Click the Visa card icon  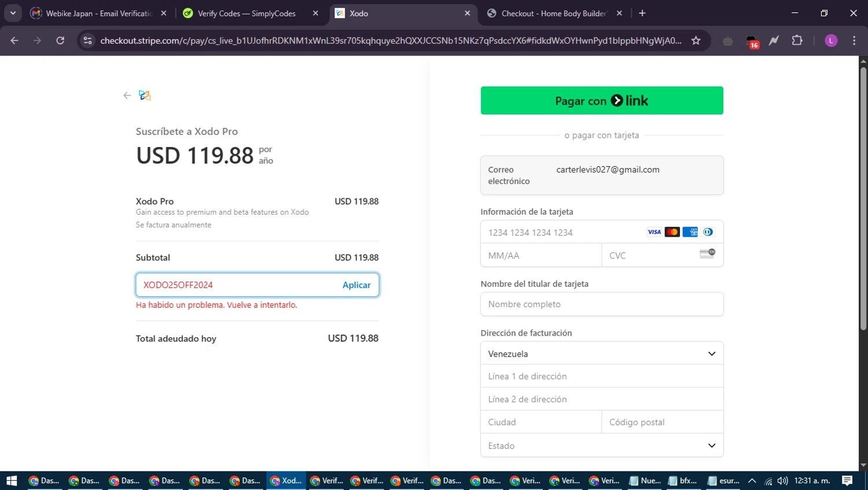coord(654,232)
